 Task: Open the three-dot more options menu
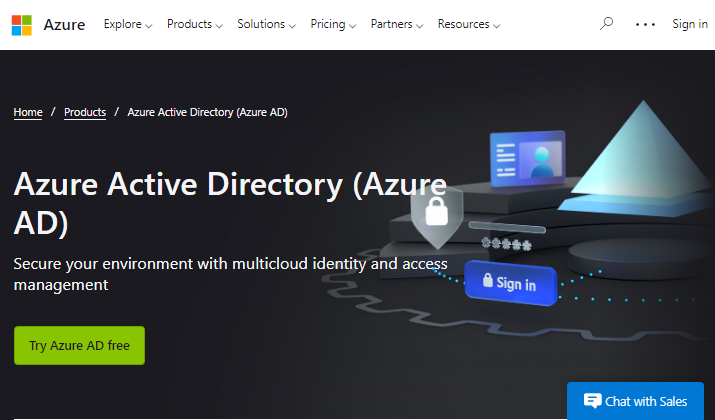[x=645, y=25]
